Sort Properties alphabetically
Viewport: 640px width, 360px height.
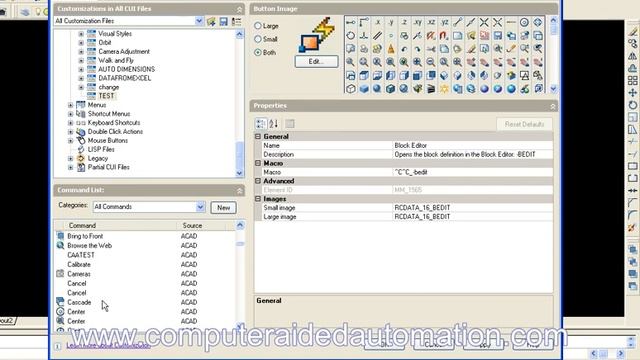point(273,123)
